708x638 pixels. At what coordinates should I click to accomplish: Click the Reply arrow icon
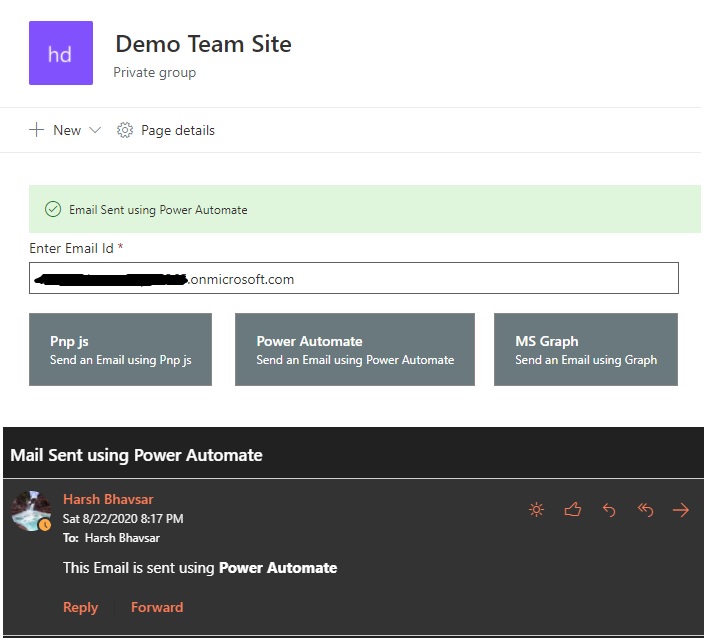609,510
